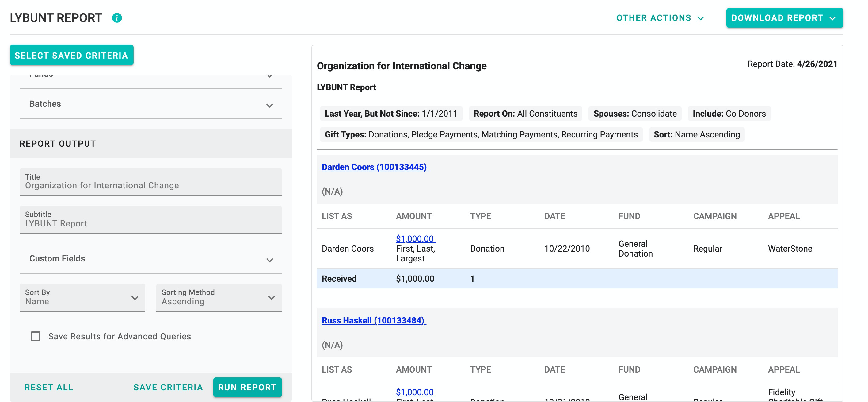Expand the Funds section chevron
Viewport: 868px width, 402px height.
pos(270,76)
